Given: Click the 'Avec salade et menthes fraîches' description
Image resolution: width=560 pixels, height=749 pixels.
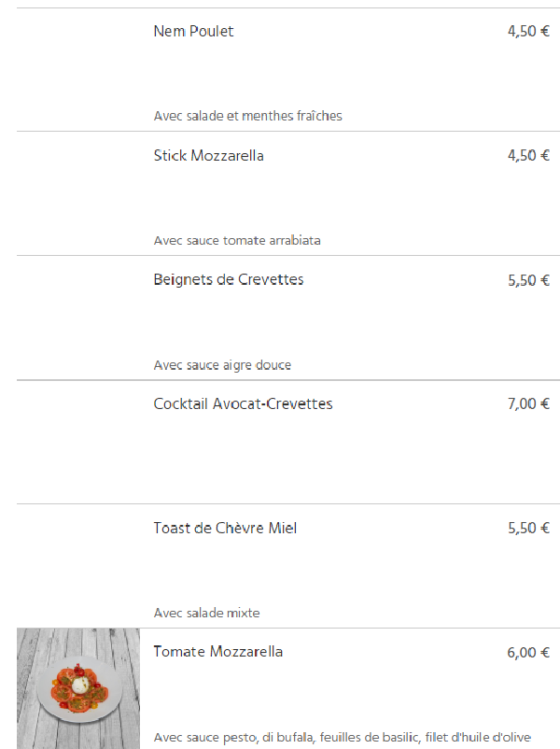Looking at the screenshot, I should coord(247,116).
